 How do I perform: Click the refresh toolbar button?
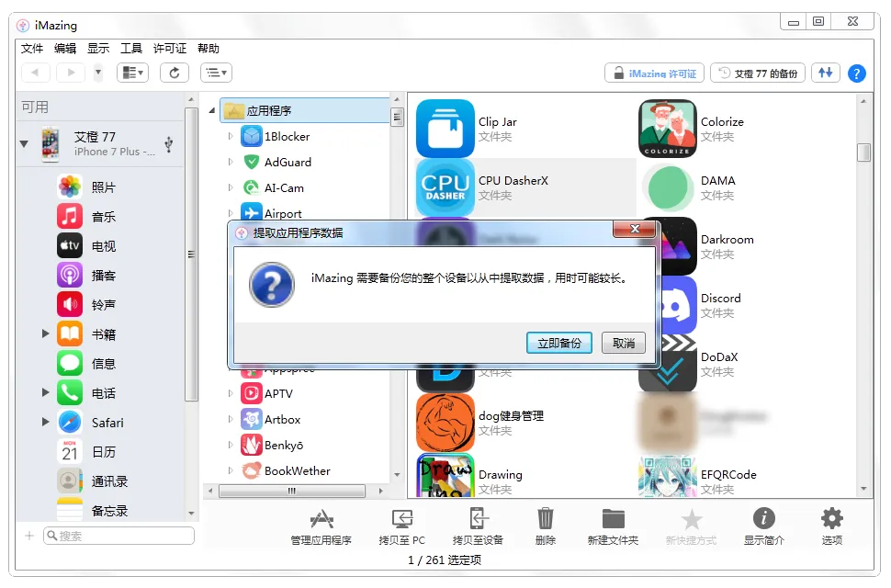175,73
